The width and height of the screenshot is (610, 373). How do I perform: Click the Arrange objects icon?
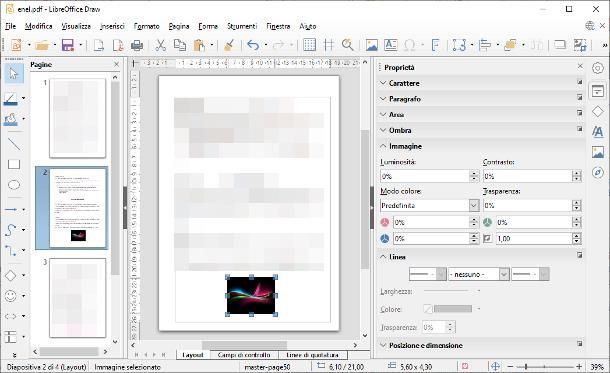510,45
